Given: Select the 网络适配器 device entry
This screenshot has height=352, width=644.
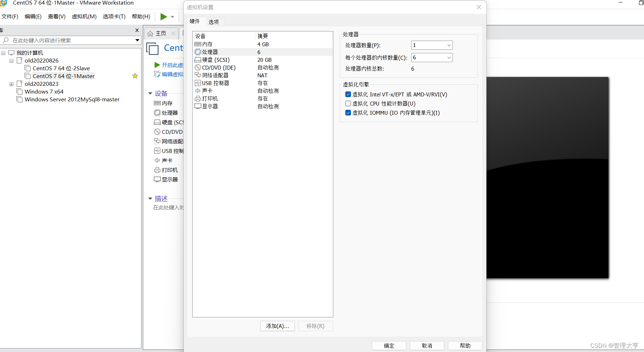Looking at the screenshot, I should 215,75.
